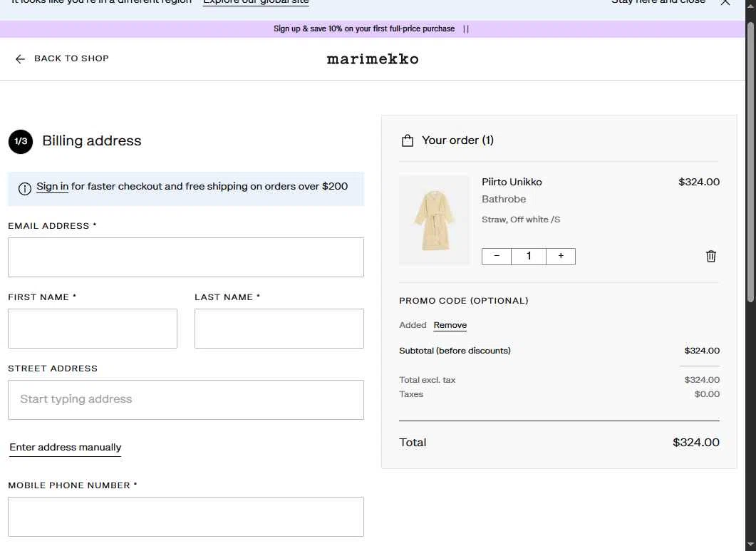Delete the item with the trash icon
This screenshot has width=756, height=551.
tap(710, 256)
